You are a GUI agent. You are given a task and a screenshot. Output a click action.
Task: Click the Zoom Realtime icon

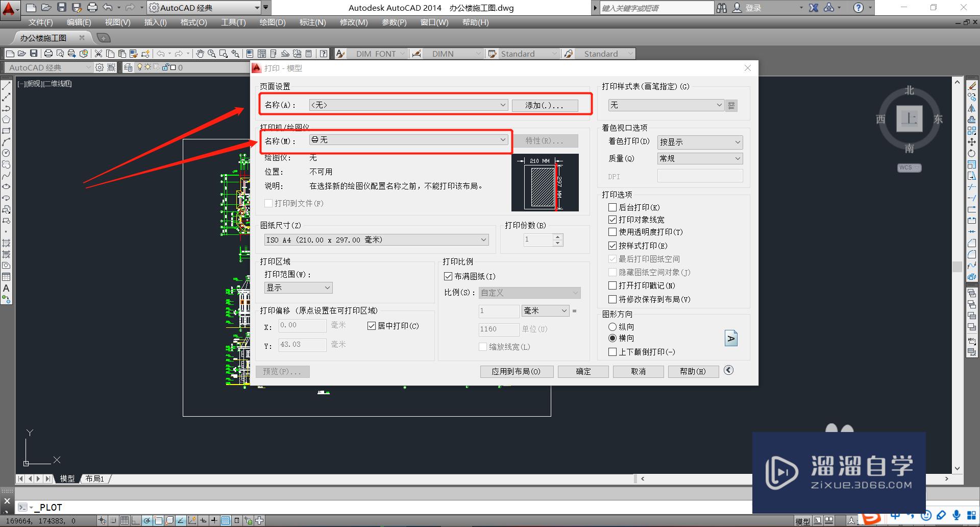coord(211,54)
